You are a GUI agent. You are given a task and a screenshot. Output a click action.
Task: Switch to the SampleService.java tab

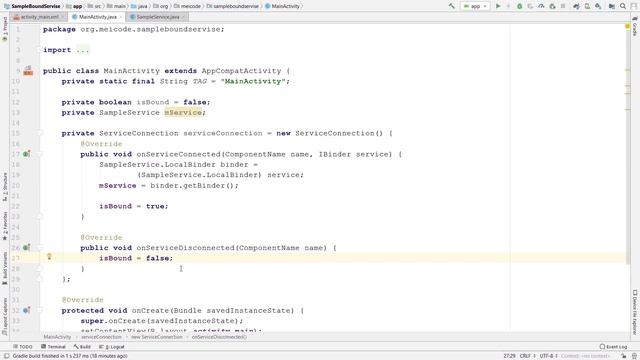point(157,17)
